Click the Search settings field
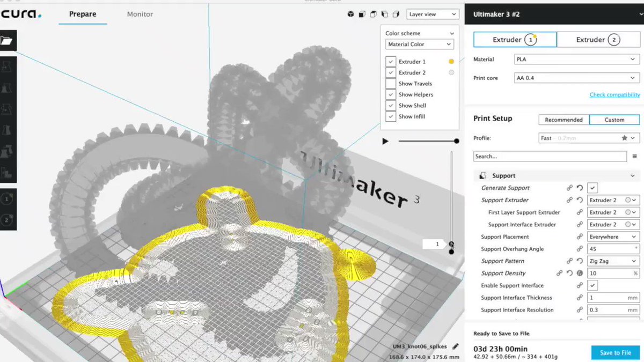 point(550,157)
